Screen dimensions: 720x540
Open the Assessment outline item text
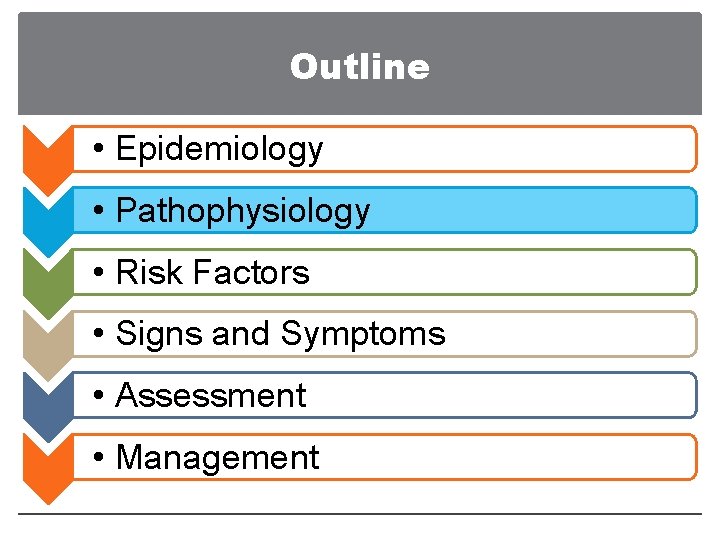pos(211,396)
